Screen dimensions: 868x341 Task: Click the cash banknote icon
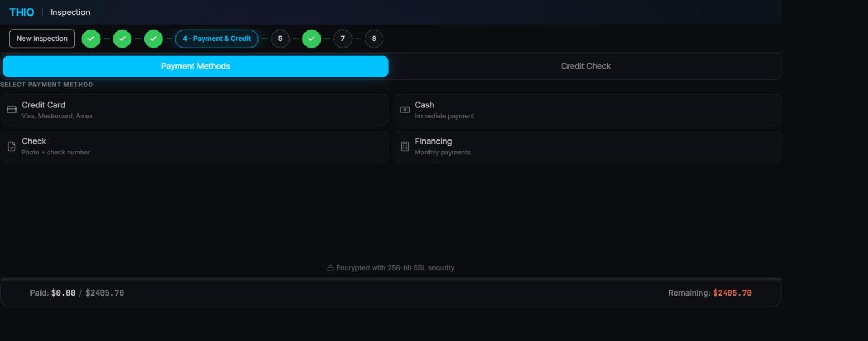405,110
